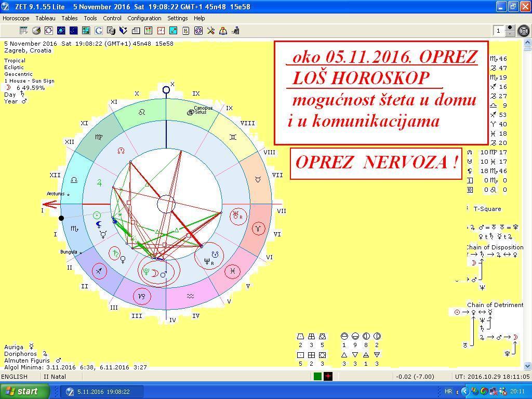The height and width of the screenshot is (399, 532).
Task: Open the Horoscope menu
Action: pyautogui.click(x=16, y=18)
